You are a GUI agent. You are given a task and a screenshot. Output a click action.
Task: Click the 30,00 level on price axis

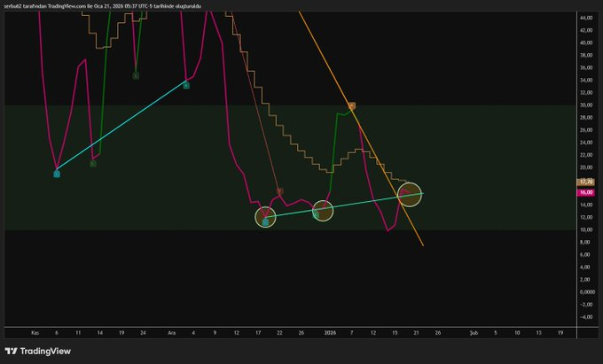click(x=586, y=105)
